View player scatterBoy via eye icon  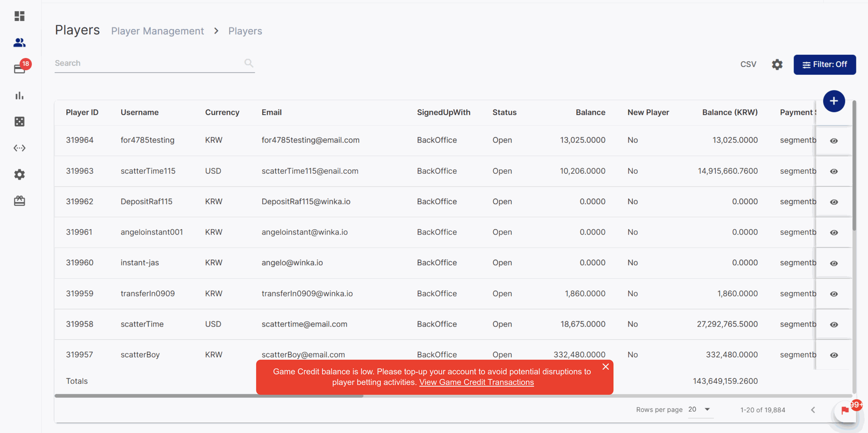[x=834, y=355]
